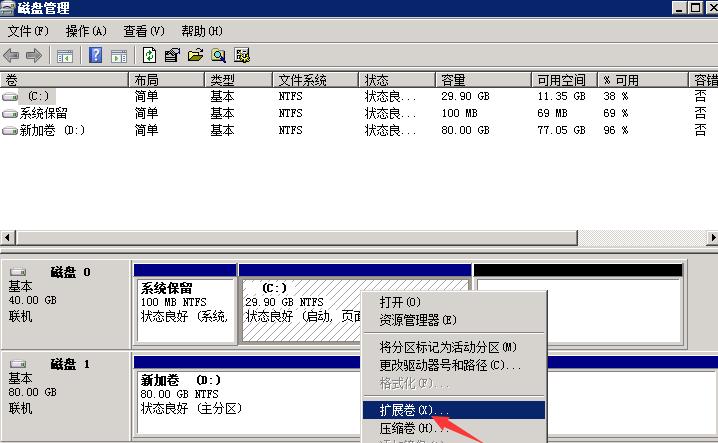Sort by the % 可用 column header
The width and height of the screenshot is (718, 443).
pyautogui.click(x=643, y=80)
